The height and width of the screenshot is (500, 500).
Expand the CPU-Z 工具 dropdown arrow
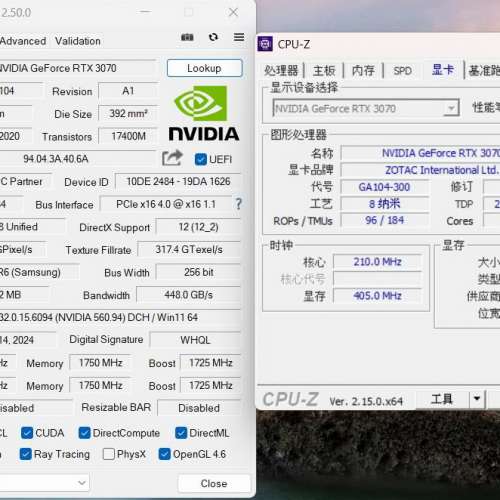click(477, 399)
